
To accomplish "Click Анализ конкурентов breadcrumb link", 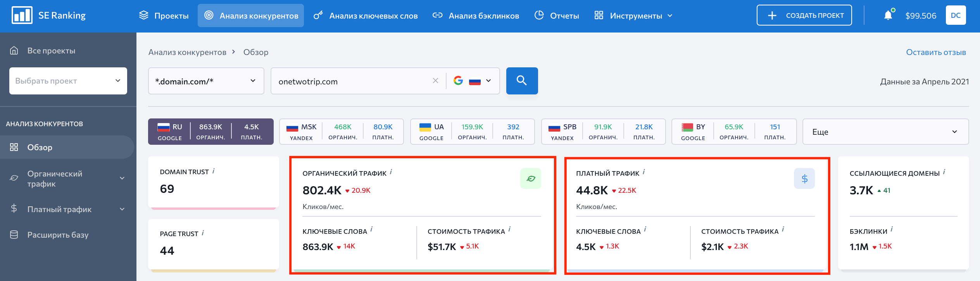I will 187,52.
